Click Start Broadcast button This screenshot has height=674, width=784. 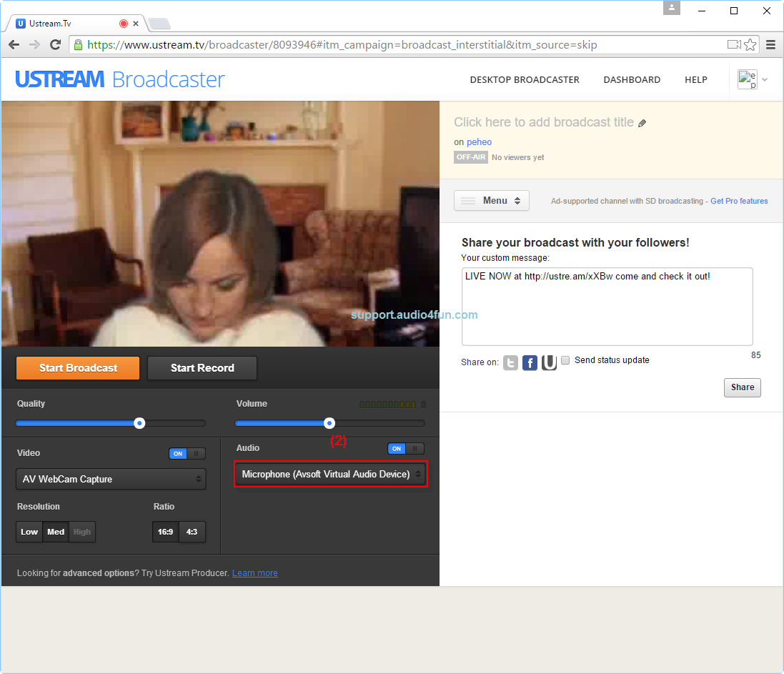[78, 368]
